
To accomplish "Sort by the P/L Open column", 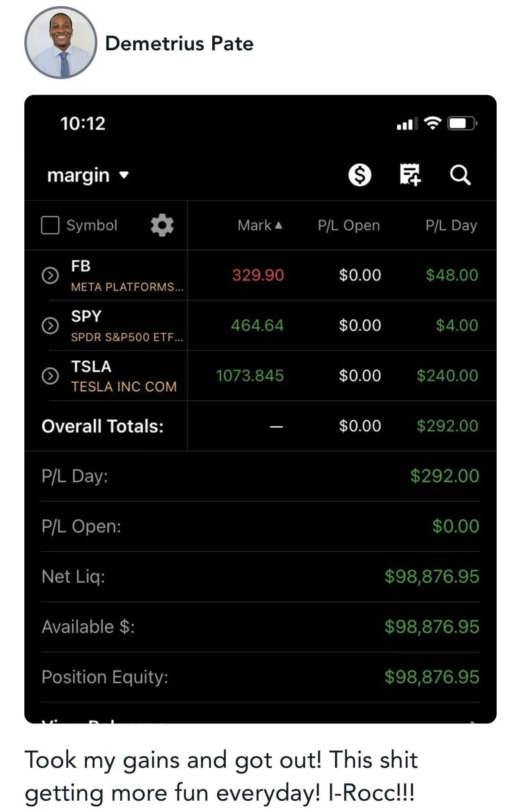I will (349, 225).
